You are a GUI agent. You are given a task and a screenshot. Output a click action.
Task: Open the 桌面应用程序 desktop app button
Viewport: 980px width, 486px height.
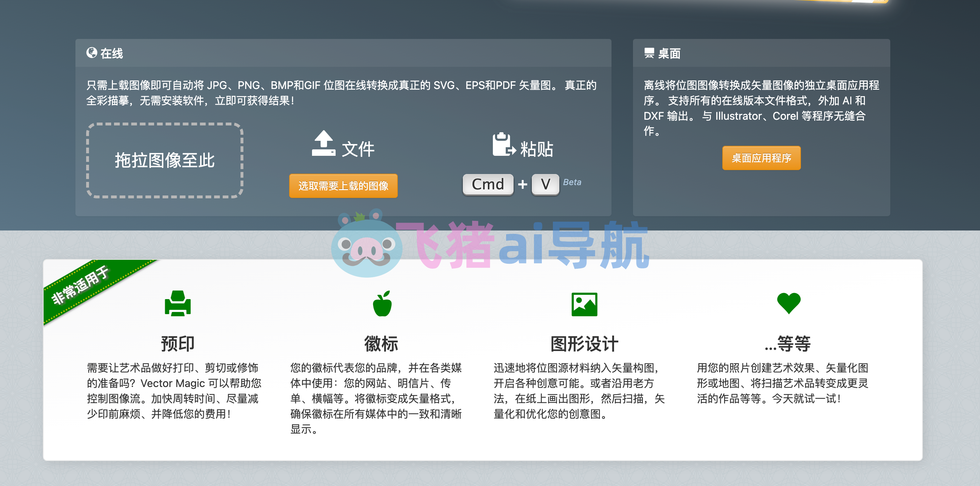pyautogui.click(x=761, y=158)
